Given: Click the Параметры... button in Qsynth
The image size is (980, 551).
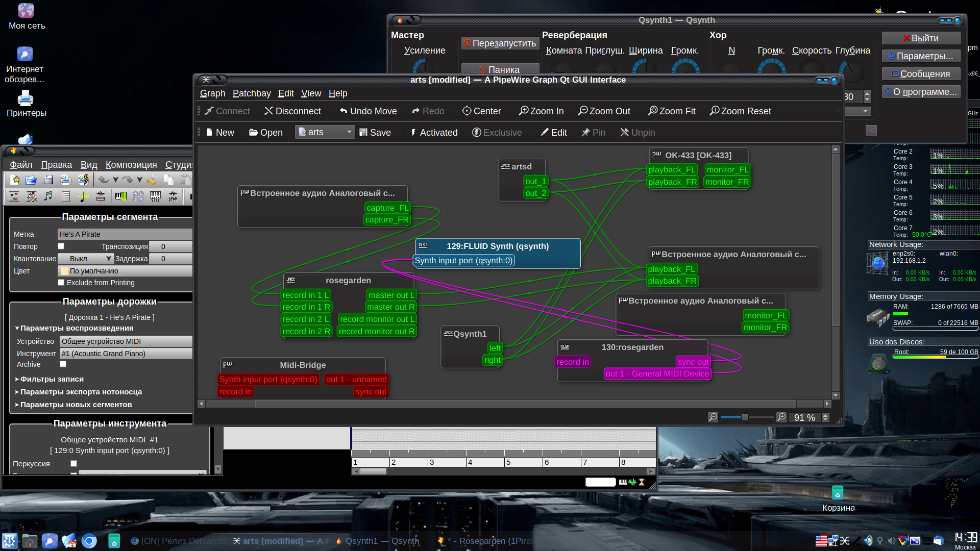Looking at the screenshot, I should coord(921,56).
